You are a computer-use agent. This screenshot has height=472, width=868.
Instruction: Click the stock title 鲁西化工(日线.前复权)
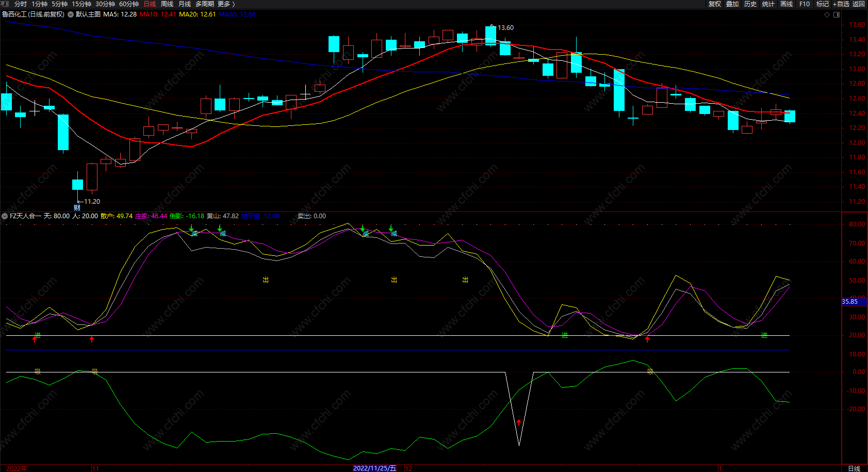click(x=34, y=14)
